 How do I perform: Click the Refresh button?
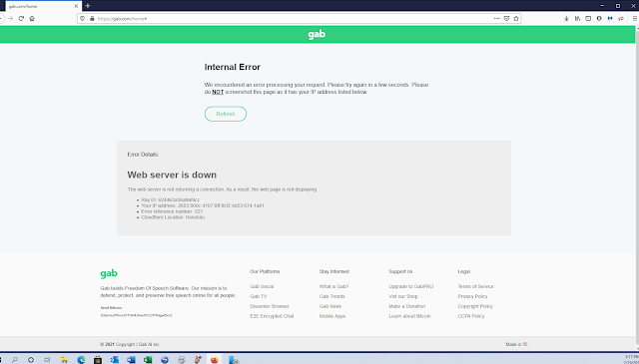(226, 114)
